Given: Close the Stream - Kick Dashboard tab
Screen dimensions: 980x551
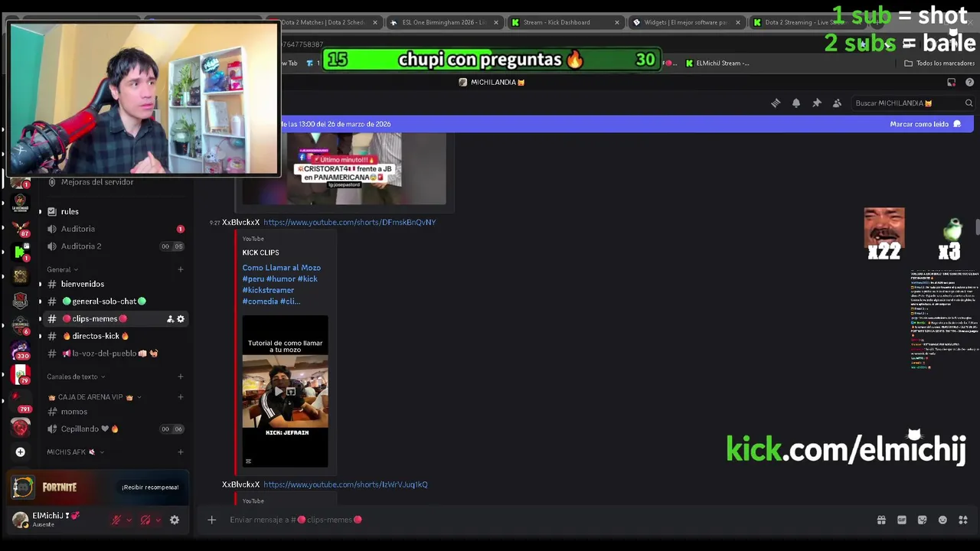Looking at the screenshot, I should pos(617,22).
